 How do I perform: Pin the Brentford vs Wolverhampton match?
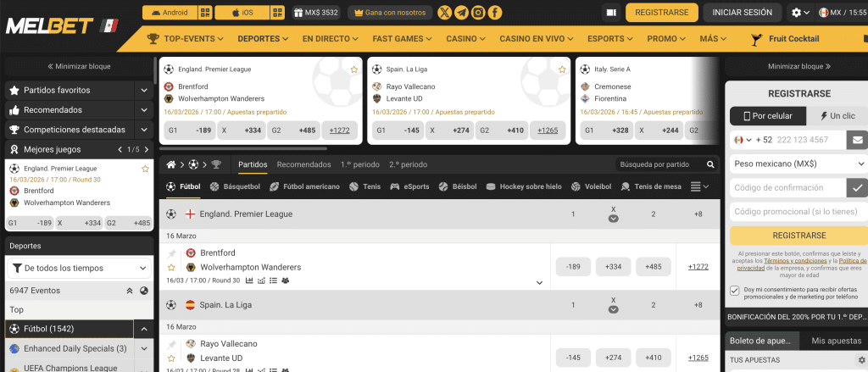[171, 253]
